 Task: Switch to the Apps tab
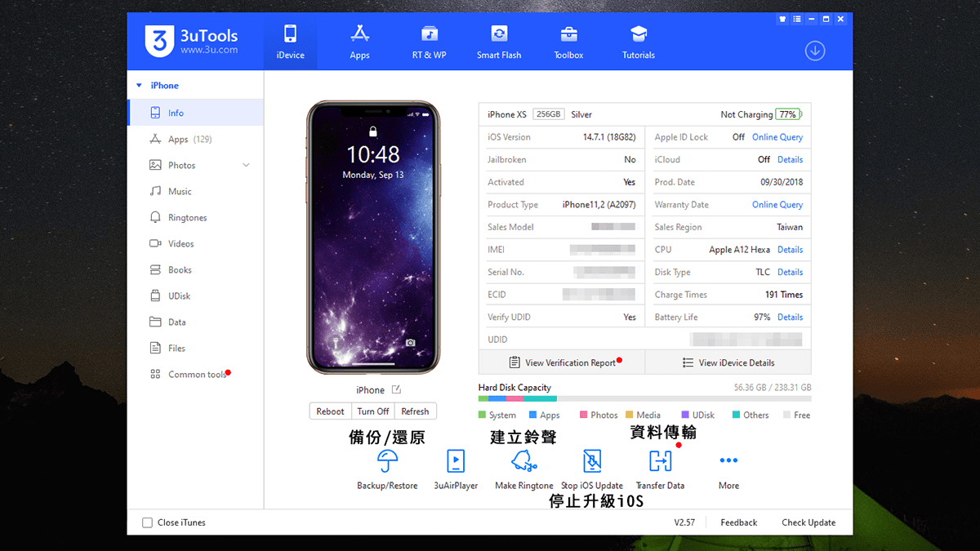pos(359,41)
